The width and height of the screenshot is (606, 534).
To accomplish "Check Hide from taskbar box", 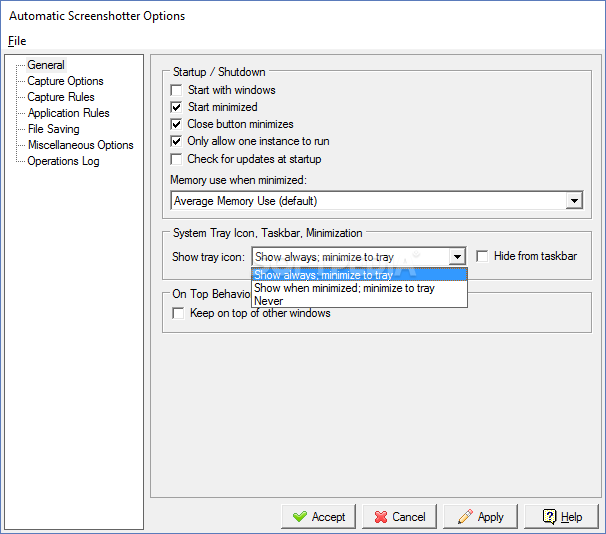I will pyautogui.click(x=482, y=256).
